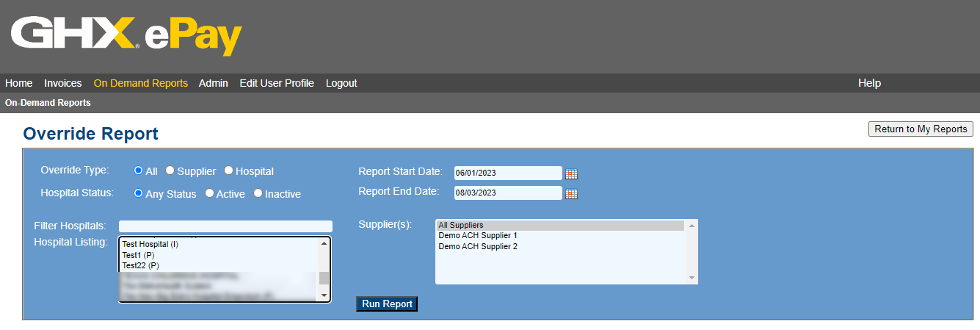Click the Return to My Reports button
This screenshot has width=980, height=330.
[x=921, y=129]
